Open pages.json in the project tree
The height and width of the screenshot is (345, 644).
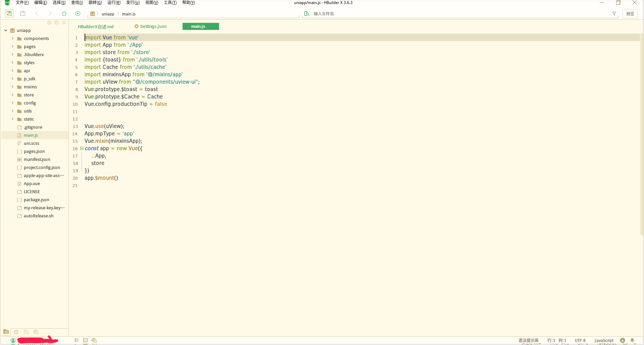click(34, 151)
